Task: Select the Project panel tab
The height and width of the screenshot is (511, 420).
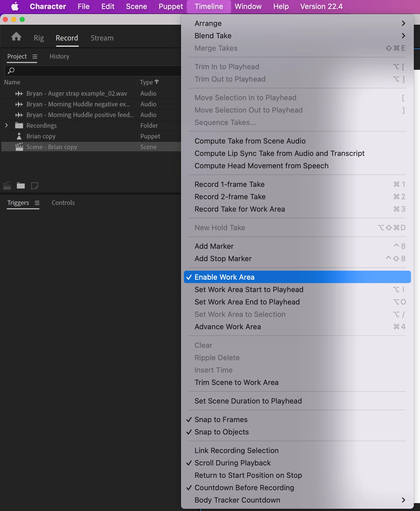Action: tap(17, 56)
